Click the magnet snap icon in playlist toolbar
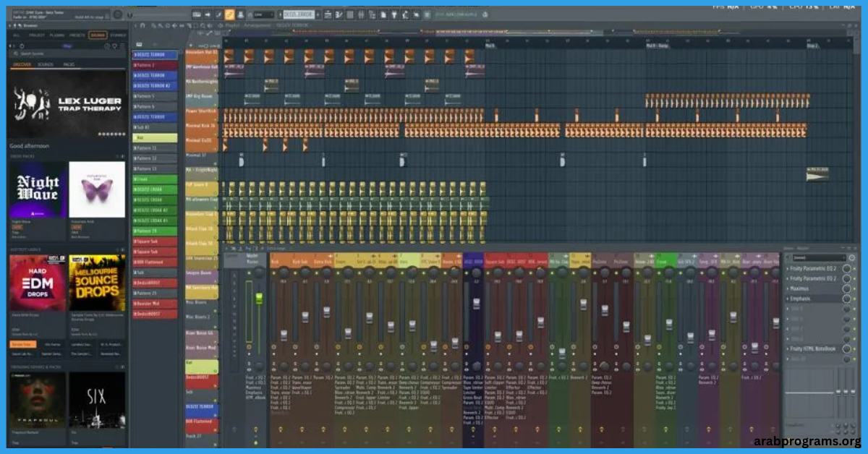Screen dimensions: 868x454 click(x=142, y=25)
